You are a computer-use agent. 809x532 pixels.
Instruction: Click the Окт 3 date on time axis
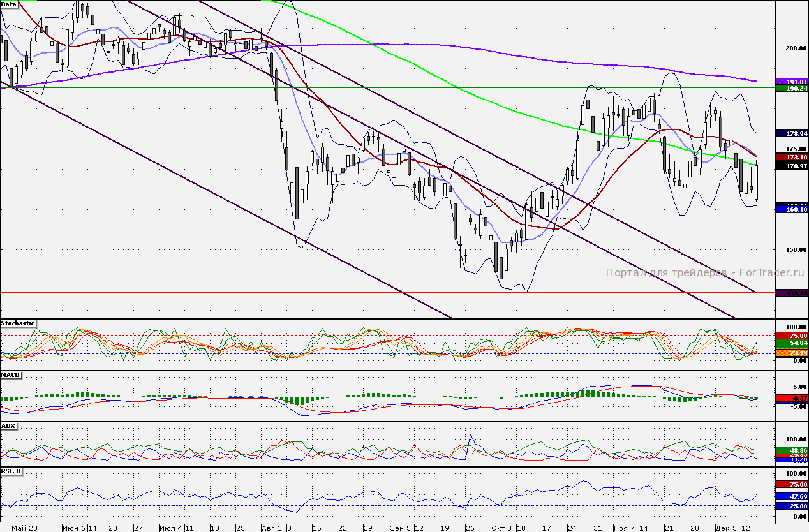pyautogui.click(x=501, y=528)
